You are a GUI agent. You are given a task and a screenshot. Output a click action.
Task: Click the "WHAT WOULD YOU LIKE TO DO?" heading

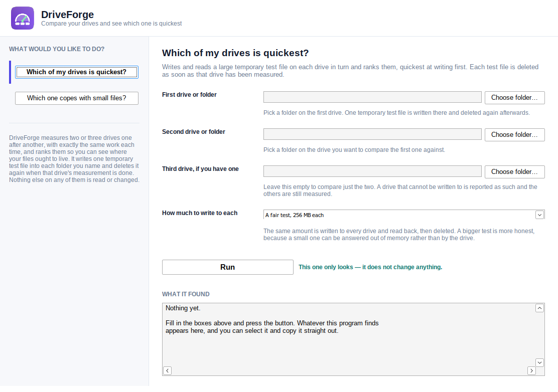pos(57,49)
